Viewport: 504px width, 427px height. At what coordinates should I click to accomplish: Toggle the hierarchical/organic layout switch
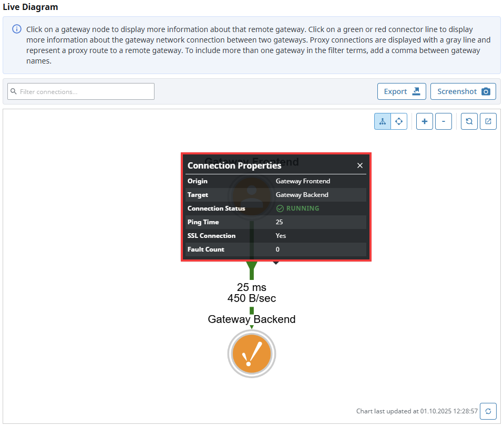390,121
